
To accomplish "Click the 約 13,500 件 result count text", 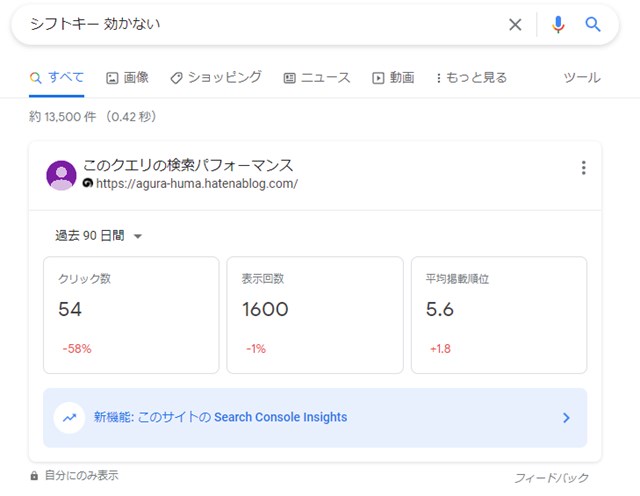I will (x=62, y=117).
